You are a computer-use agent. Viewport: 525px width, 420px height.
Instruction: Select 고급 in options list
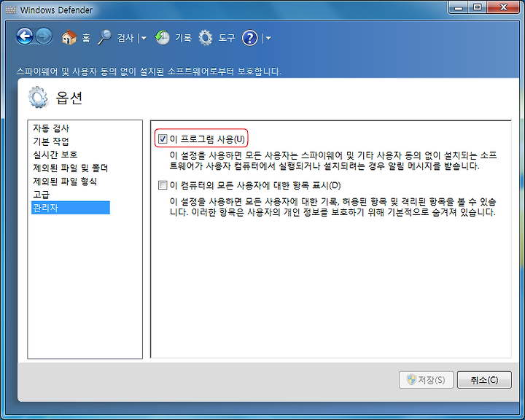pos(41,195)
